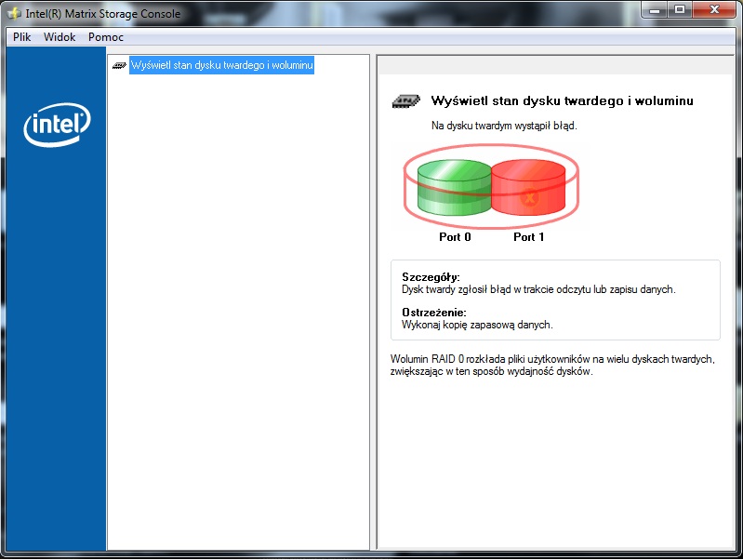Screen dimensions: 743x560
Task: Click the 'Port 0' label
Action: click(455, 236)
